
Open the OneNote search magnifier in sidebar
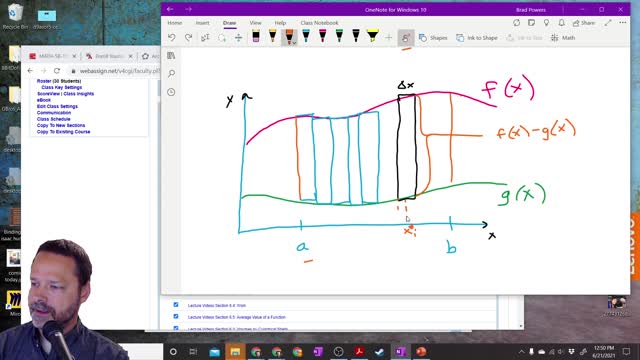[171, 73]
